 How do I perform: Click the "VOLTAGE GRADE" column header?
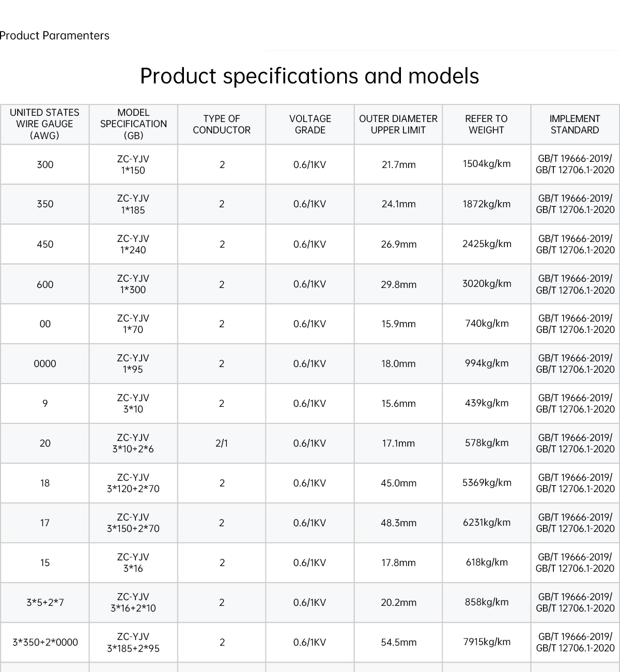(x=310, y=125)
